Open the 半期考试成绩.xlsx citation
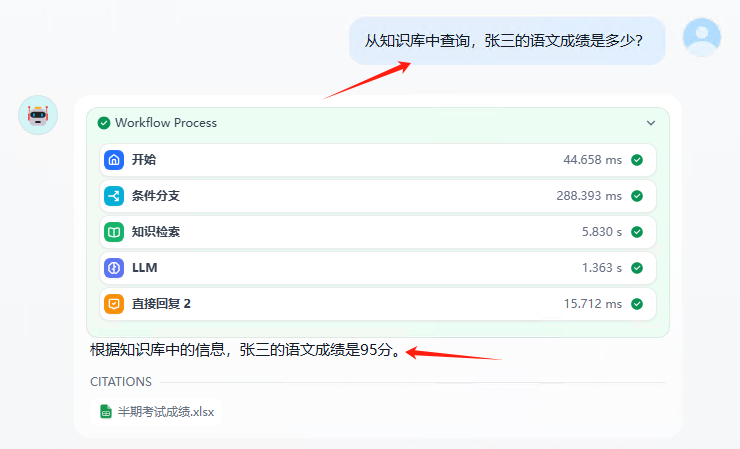740x449 pixels. (x=165, y=411)
